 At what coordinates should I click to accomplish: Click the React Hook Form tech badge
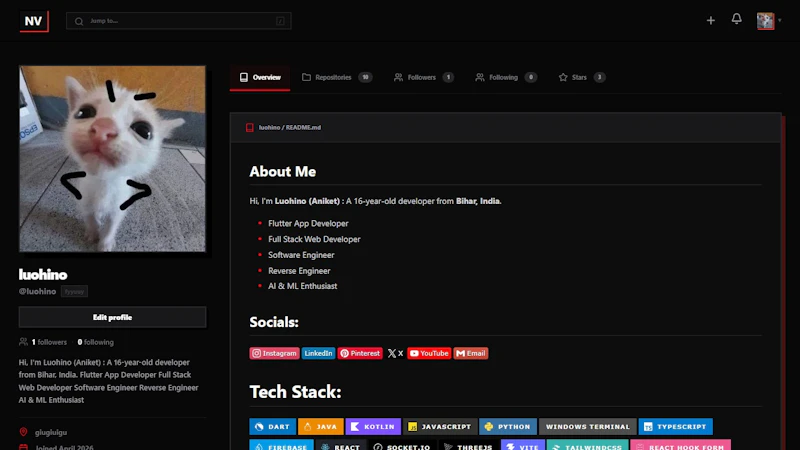point(681,445)
